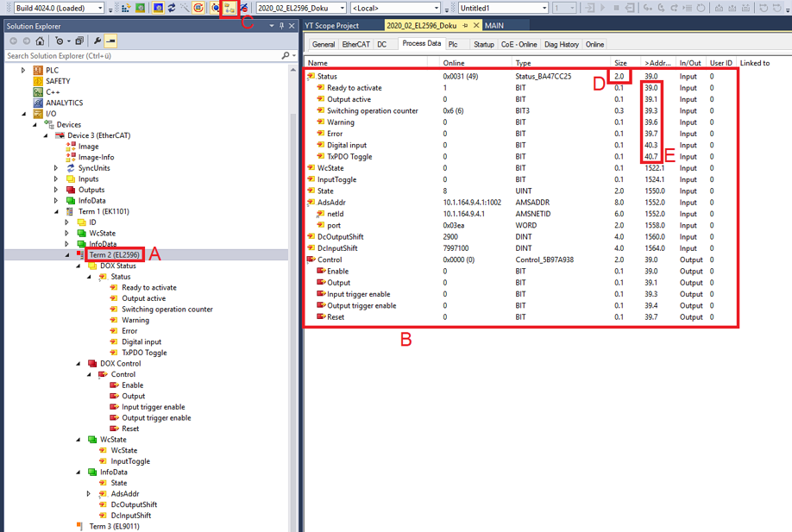Open Properties via the wrench icon
Viewport: 792px width, 532px height.
pyautogui.click(x=97, y=41)
